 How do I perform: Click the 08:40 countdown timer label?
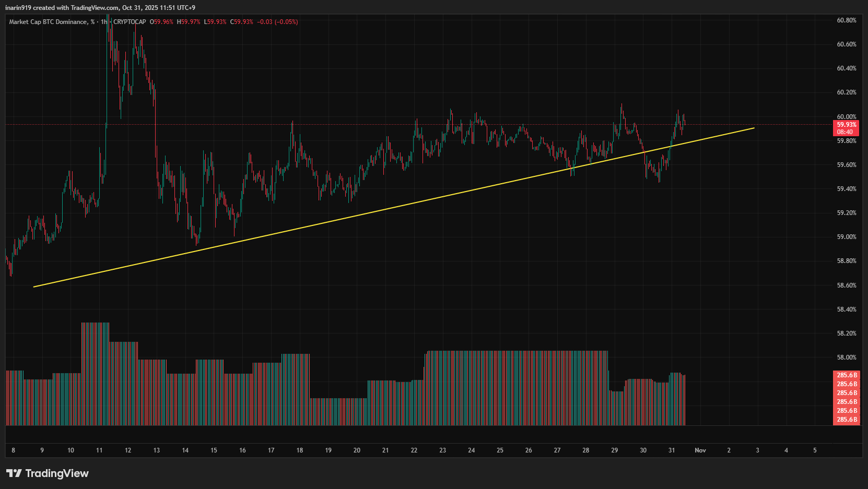click(x=844, y=132)
